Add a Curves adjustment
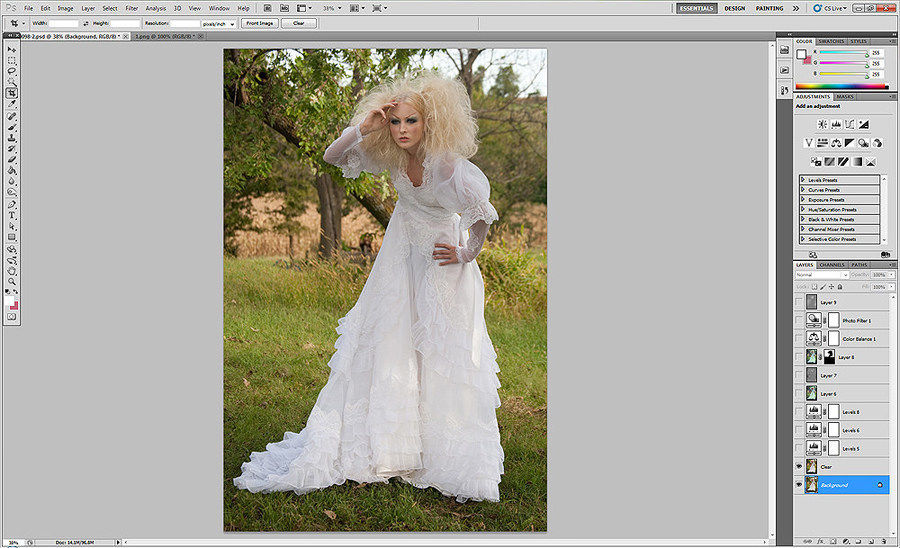The height and width of the screenshot is (548, 900). (x=850, y=124)
